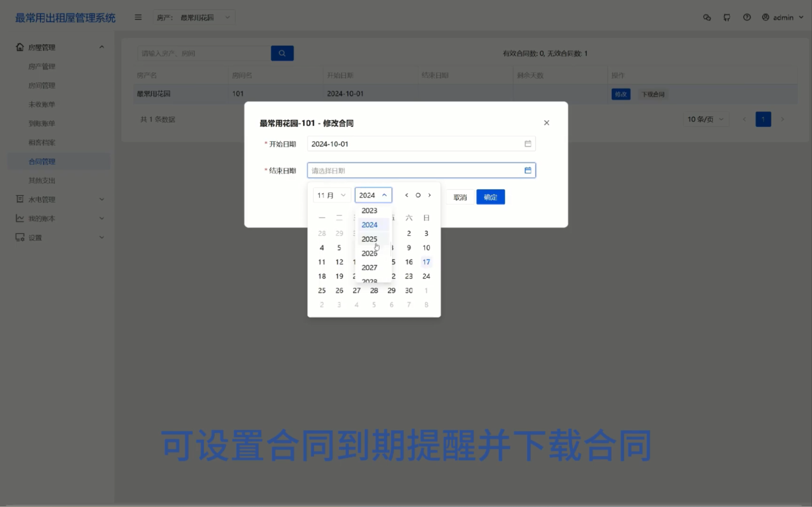Select date 17 in the calendar
This screenshot has height=507, width=812.
[426, 262]
